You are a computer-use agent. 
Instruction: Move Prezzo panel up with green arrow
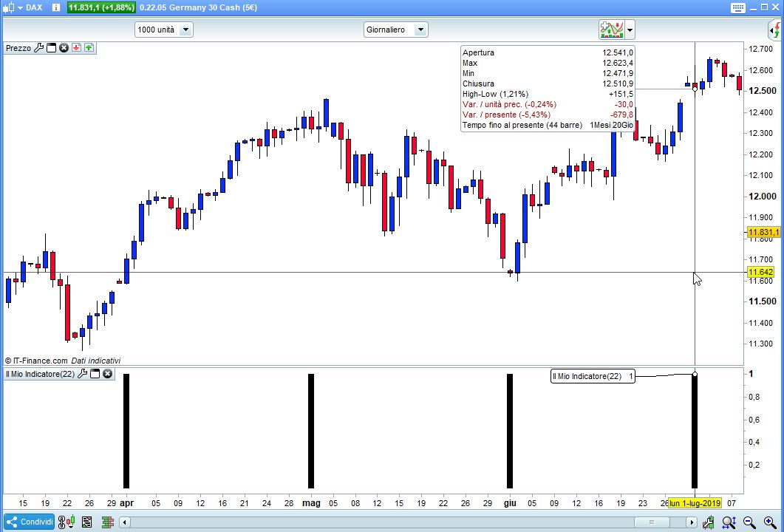[x=89, y=48]
